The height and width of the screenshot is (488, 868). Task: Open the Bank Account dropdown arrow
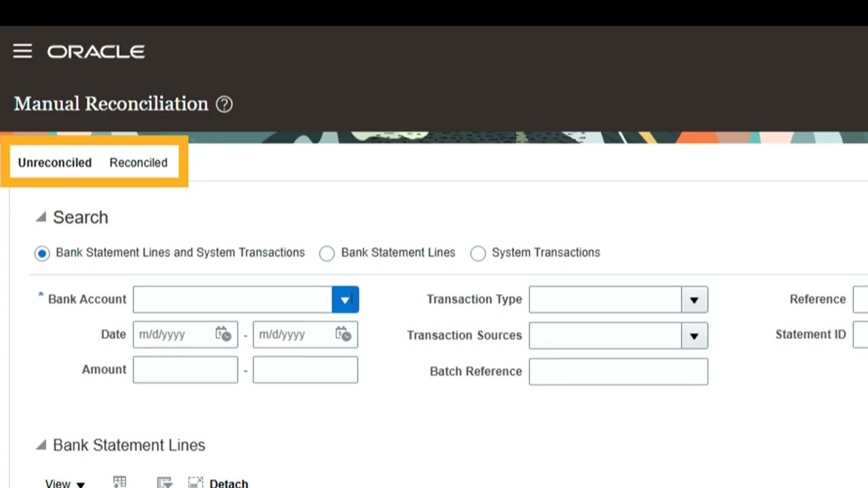(345, 300)
